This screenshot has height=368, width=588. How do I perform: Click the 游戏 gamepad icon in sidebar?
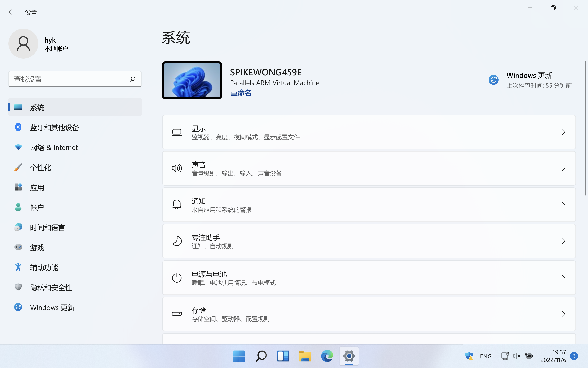click(18, 247)
